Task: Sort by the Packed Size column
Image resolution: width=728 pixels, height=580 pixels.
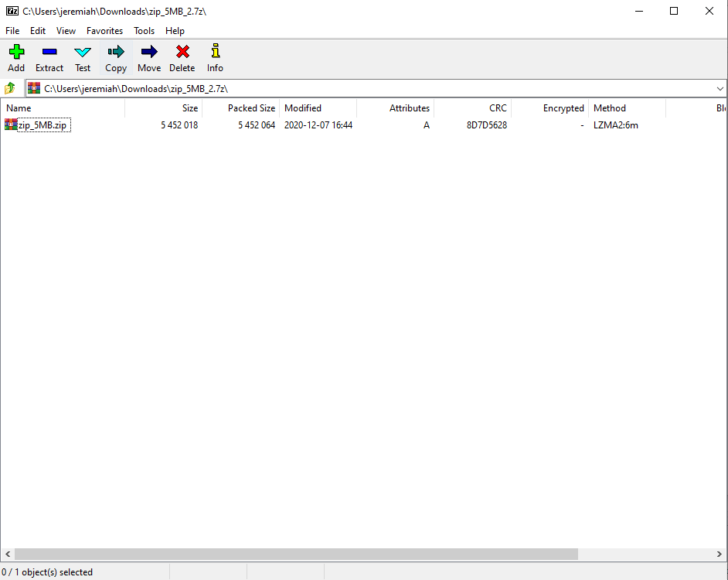Action: [x=241, y=108]
